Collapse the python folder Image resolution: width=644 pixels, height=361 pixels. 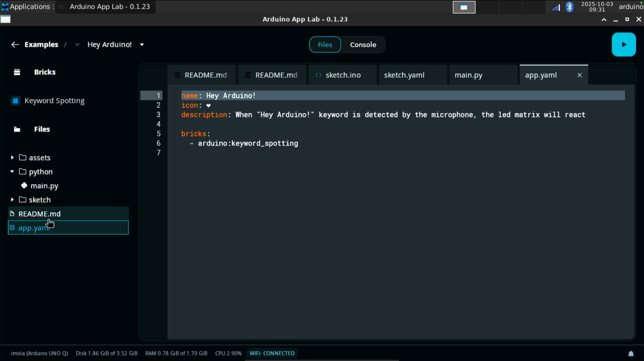click(12, 172)
